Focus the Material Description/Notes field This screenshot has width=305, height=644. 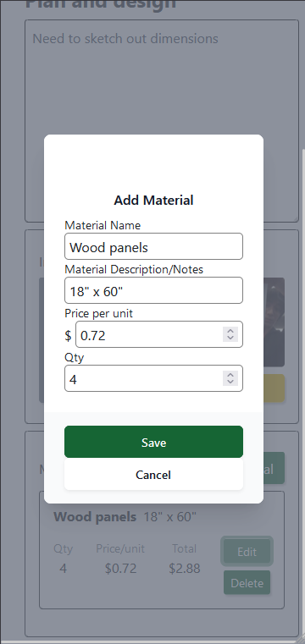153,290
